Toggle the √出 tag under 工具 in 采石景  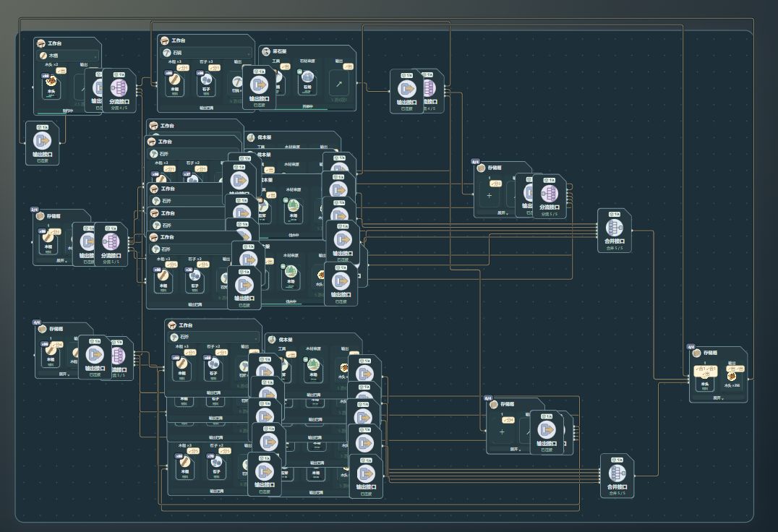286,66
